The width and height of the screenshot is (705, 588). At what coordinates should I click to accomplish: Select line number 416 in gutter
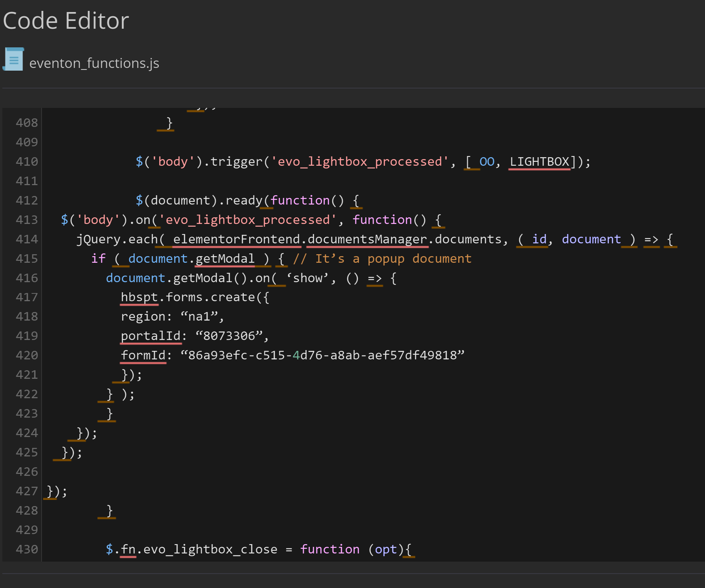tap(27, 278)
